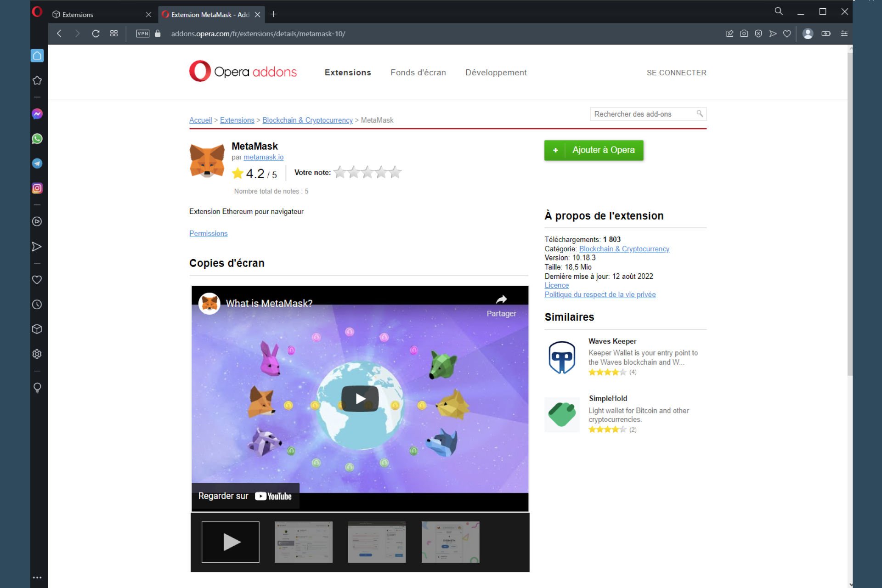Close the Extensions browser tab
Image resolution: width=882 pixels, height=588 pixels.
[148, 15]
